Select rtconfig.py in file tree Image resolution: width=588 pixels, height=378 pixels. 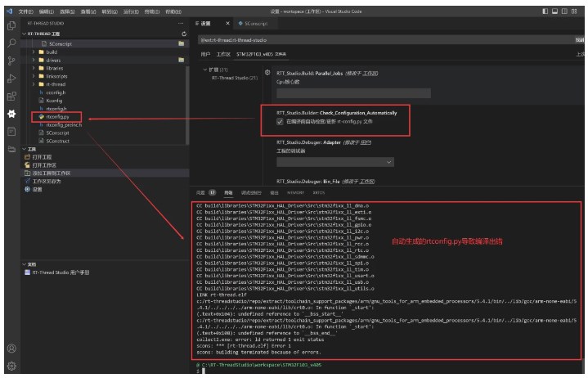57,117
